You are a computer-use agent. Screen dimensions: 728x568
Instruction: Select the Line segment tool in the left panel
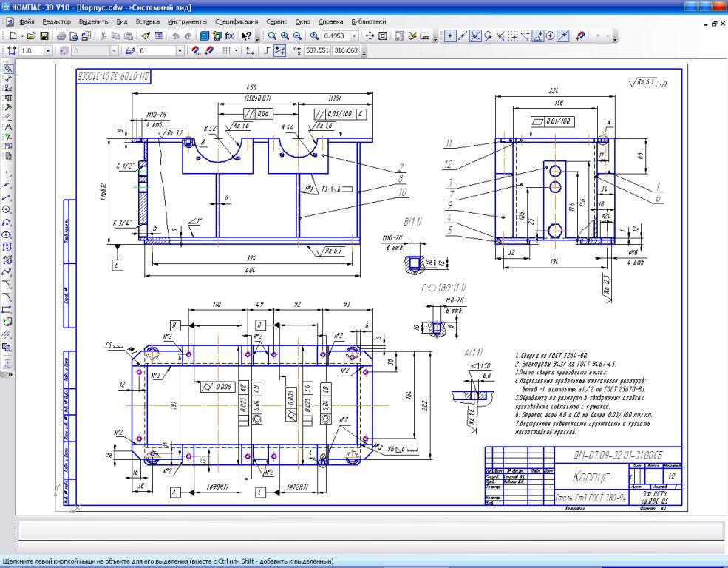(x=7, y=197)
